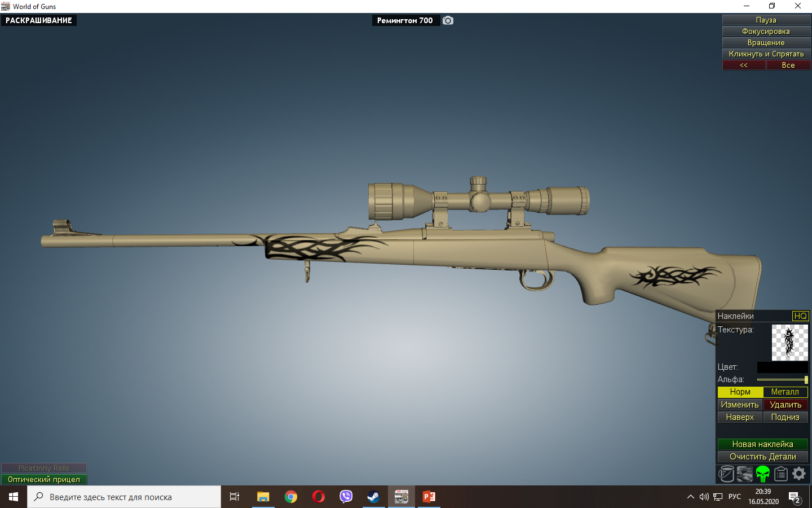Switch sticker material to Металл
The width and height of the screenshot is (812, 508).
click(x=785, y=392)
